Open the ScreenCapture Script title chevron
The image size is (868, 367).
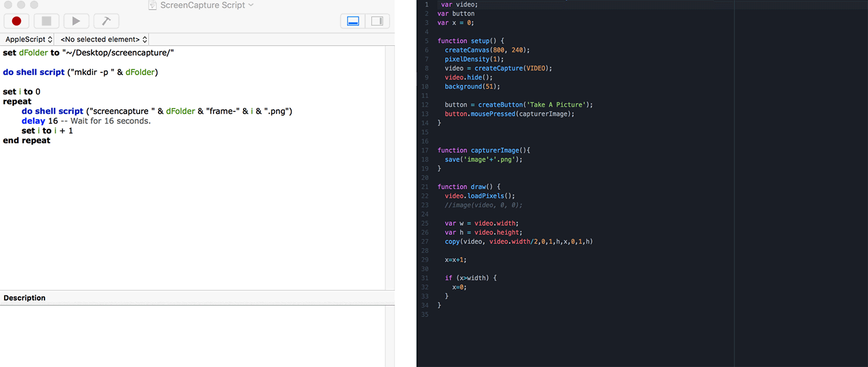pos(251,5)
